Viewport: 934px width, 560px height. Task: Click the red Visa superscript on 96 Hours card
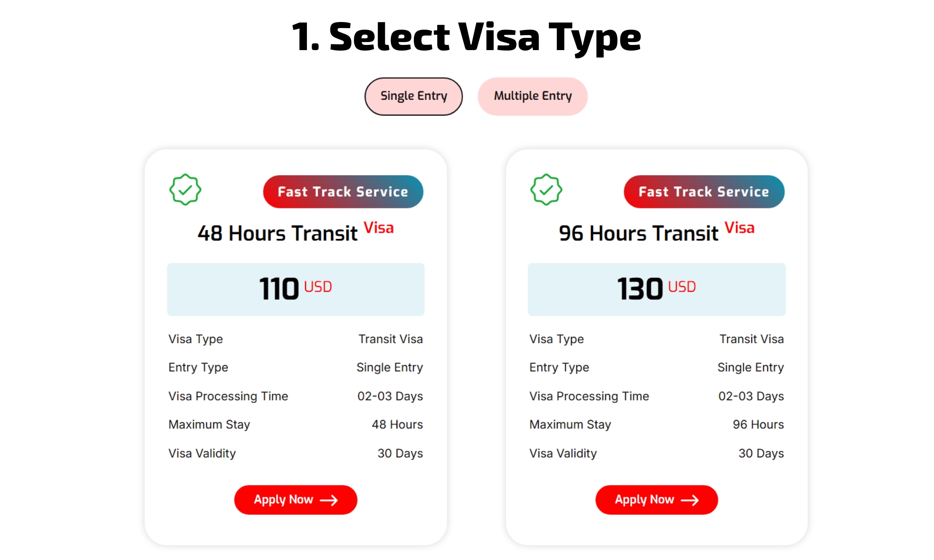[740, 228]
